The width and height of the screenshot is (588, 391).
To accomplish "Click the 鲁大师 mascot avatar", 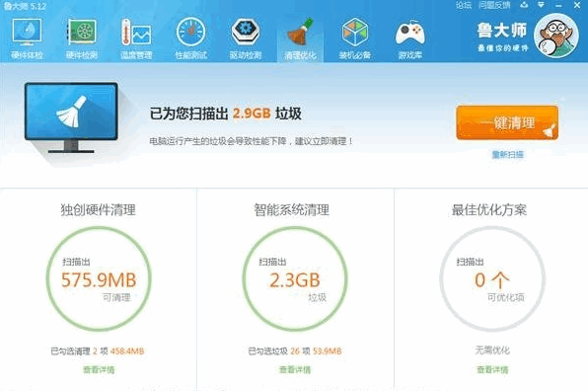I will tap(556, 36).
